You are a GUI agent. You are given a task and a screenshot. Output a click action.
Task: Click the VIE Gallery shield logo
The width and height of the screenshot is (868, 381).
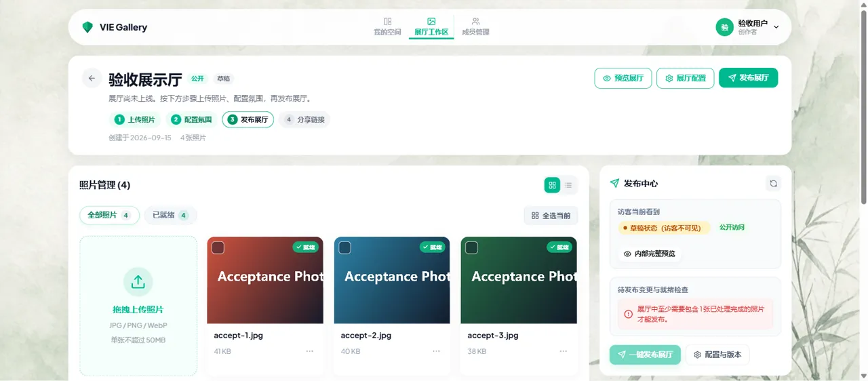click(x=87, y=27)
